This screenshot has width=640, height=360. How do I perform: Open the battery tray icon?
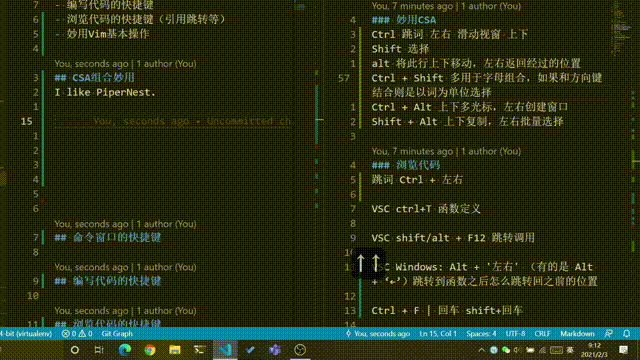point(530,350)
